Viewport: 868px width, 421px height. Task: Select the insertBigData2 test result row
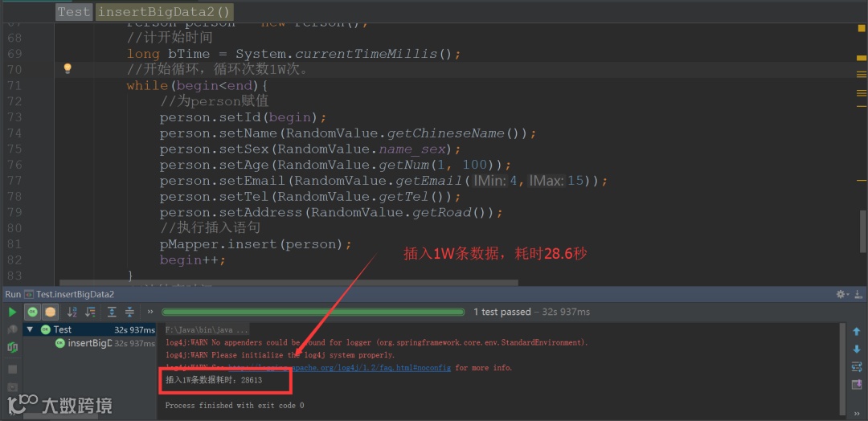(x=89, y=343)
